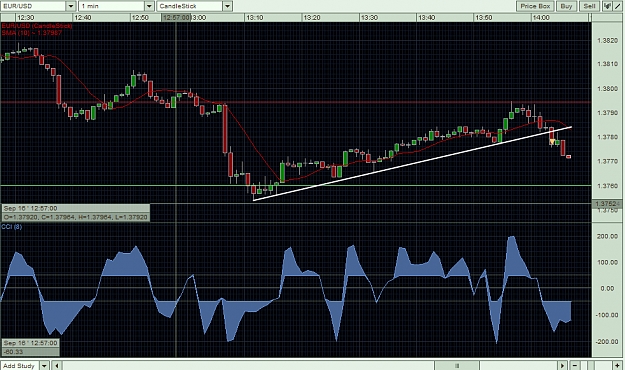Click the 'EUR/USD (CandleStick)' legend label
This screenshot has height=370, width=625.
tap(37, 26)
